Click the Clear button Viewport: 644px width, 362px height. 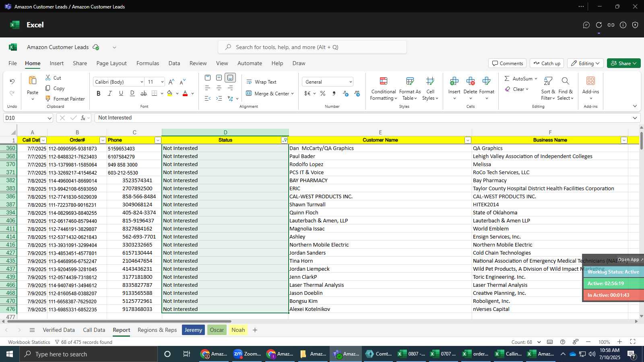[516, 89]
